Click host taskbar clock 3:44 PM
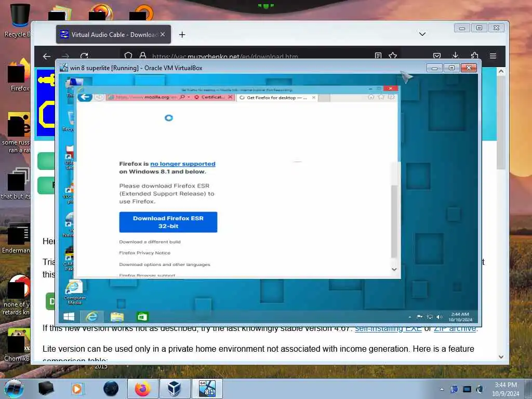Image resolution: width=532 pixels, height=399 pixels. [x=506, y=389]
